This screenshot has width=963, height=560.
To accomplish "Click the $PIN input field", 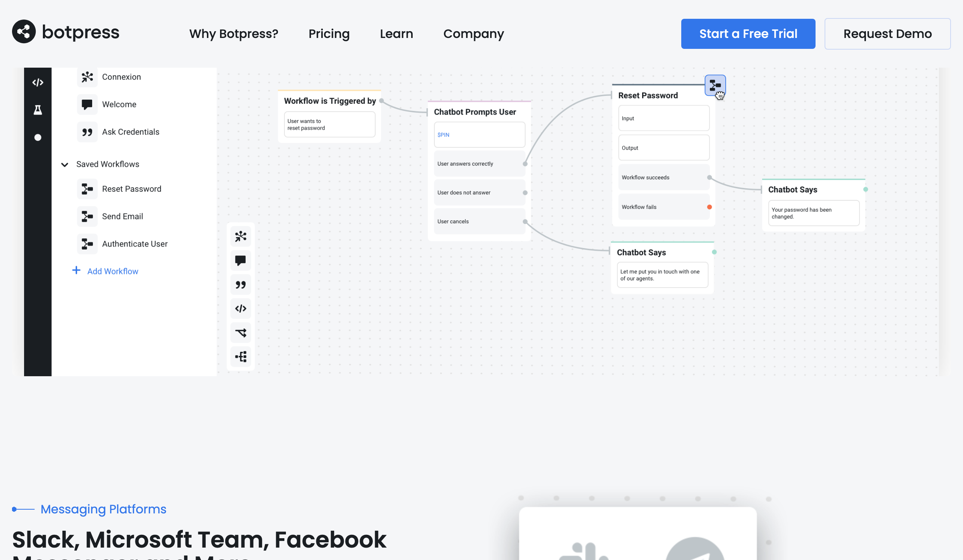I will pyautogui.click(x=479, y=135).
